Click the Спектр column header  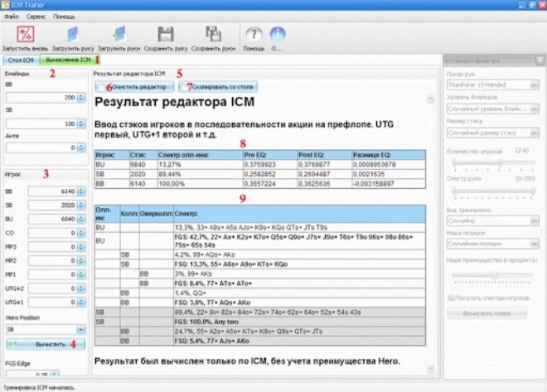pyautogui.click(x=299, y=214)
